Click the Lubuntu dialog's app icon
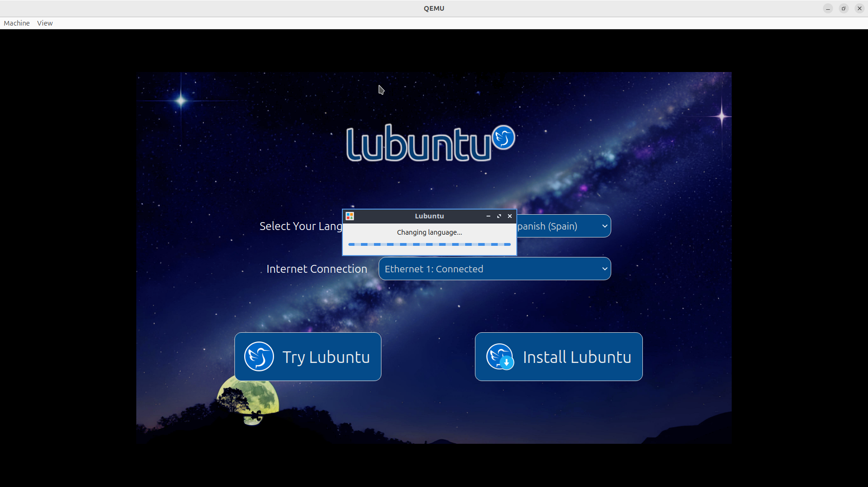The height and width of the screenshot is (487, 868). 350,216
